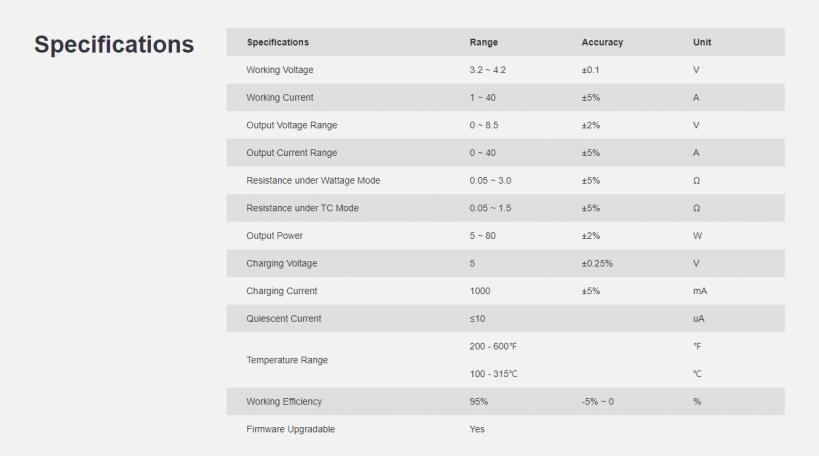
Task: Click the Specifications page heading
Action: tap(114, 45)
